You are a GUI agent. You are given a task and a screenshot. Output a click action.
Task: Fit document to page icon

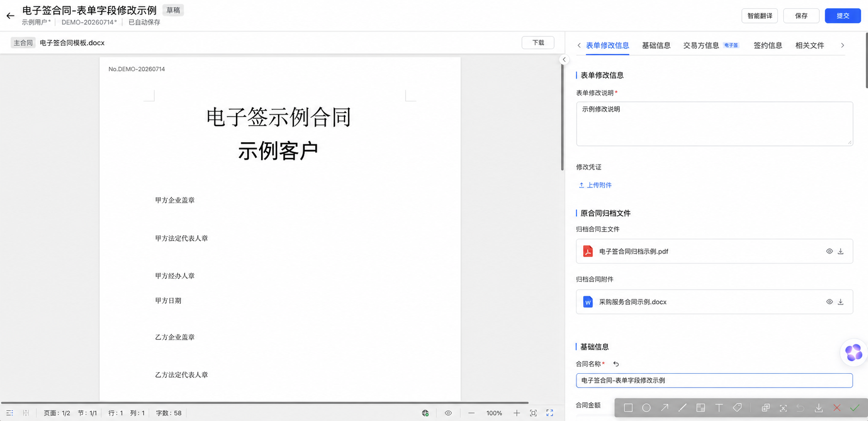[x=533, y=413]
